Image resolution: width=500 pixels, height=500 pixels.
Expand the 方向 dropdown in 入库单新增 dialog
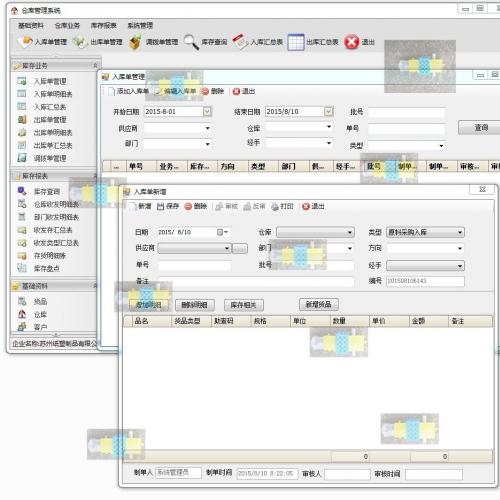460,248
